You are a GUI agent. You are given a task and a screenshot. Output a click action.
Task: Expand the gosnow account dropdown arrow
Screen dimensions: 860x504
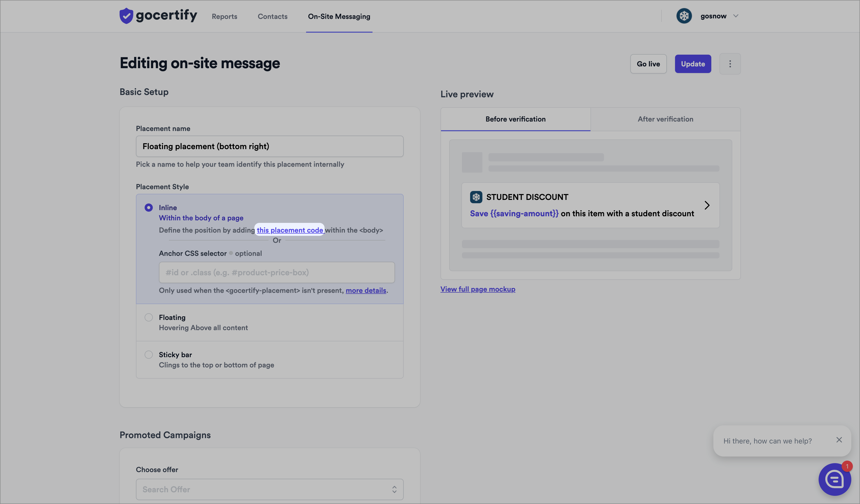[736, 16]
